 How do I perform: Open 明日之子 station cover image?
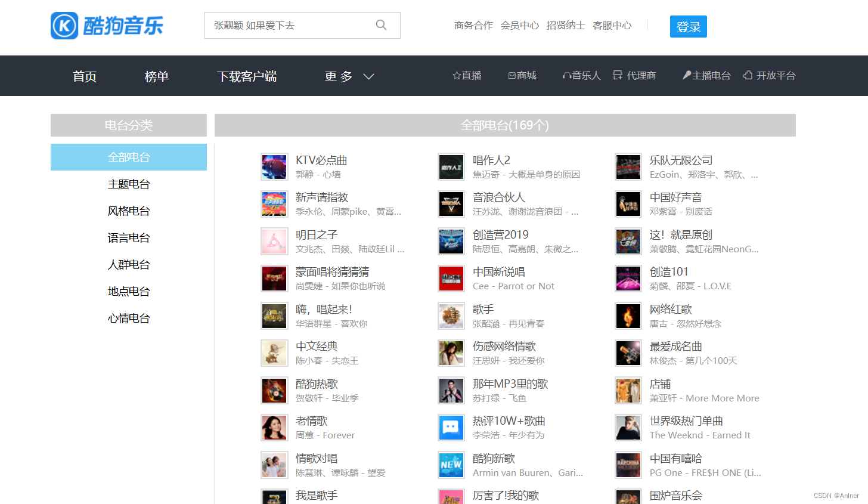pos(274,242)
